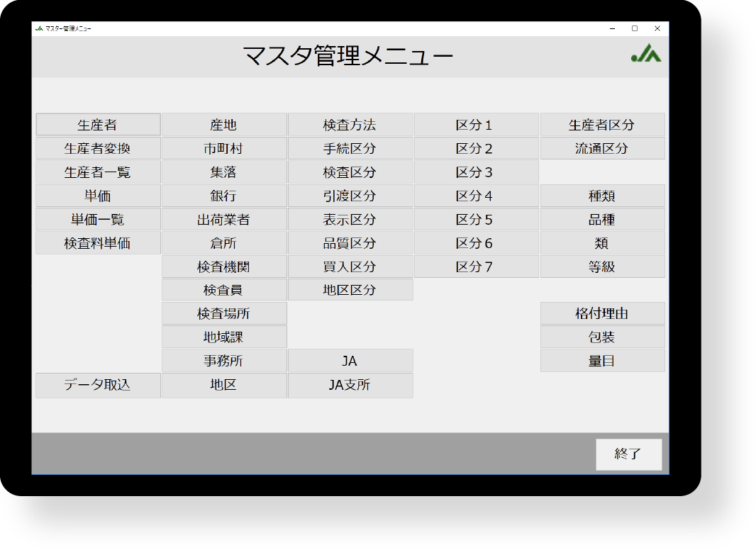The image size is (756, 550).
Task: Open the JA支所 master
Action: coord(350,386)
